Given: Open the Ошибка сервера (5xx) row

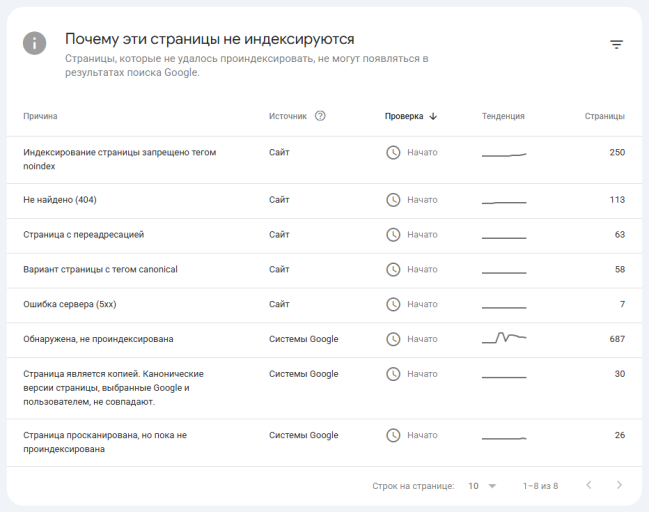Looking at the screenshot, I should tap(324, 305).
